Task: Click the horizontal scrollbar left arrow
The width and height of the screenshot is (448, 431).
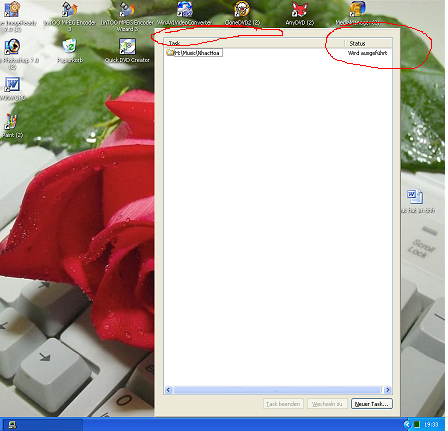Action: pos(168,390)
